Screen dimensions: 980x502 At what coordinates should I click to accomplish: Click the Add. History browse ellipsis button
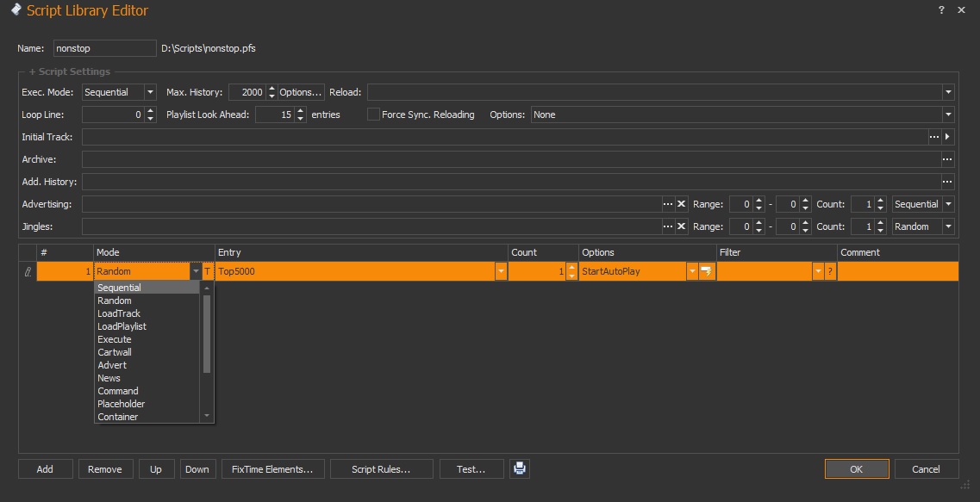tap(947, 182)
